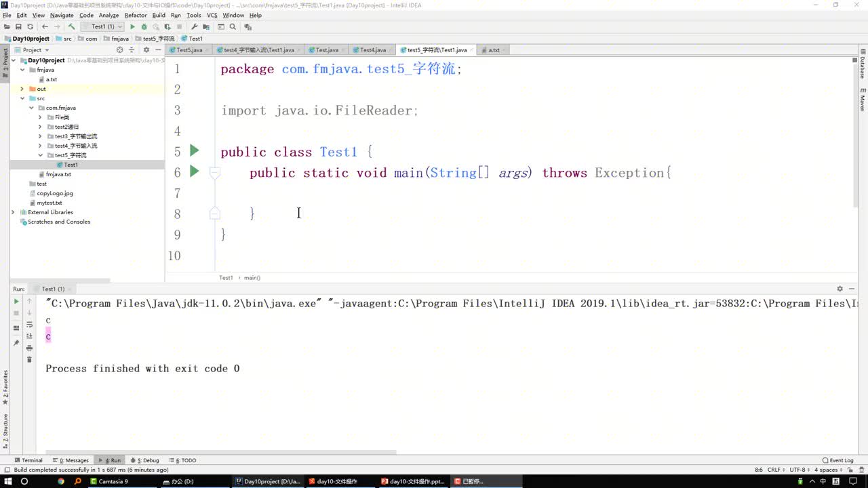The height and width of the screenshot is (488, 868).
Task: Open the Navigate menu
Action: 62,15
